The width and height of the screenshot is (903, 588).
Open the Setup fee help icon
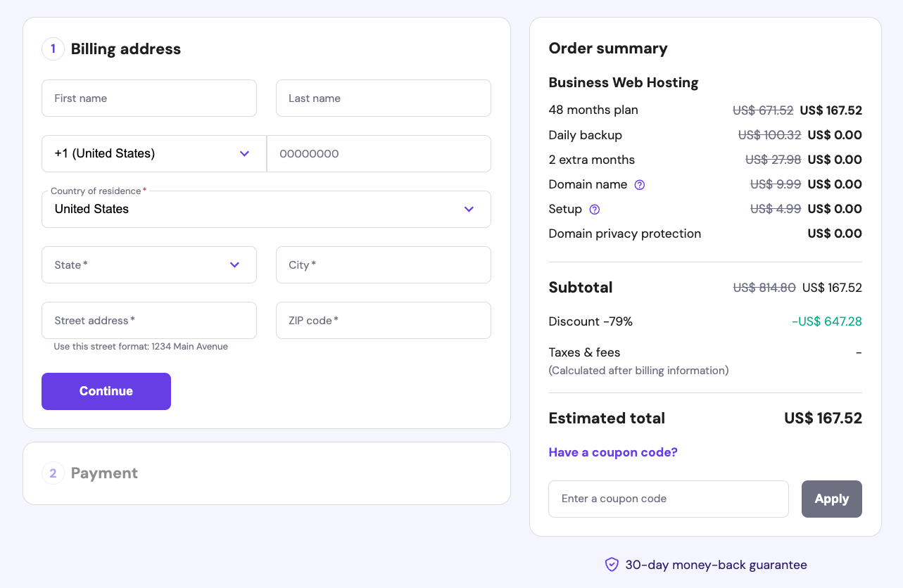coord(594,210)
